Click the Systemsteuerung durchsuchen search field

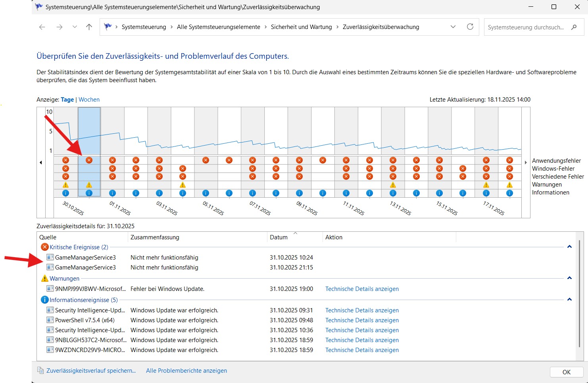tap(526, 27)
